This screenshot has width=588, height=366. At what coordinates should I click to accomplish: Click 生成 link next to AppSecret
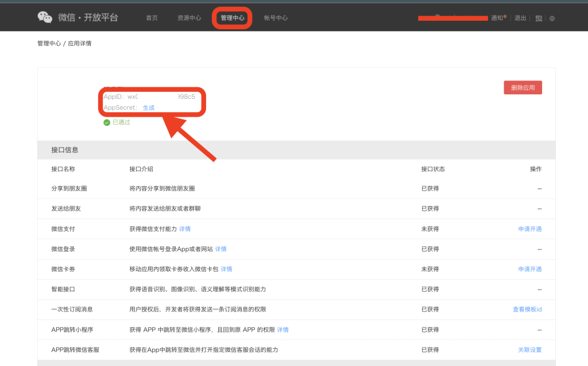click(x=149, y=107)
